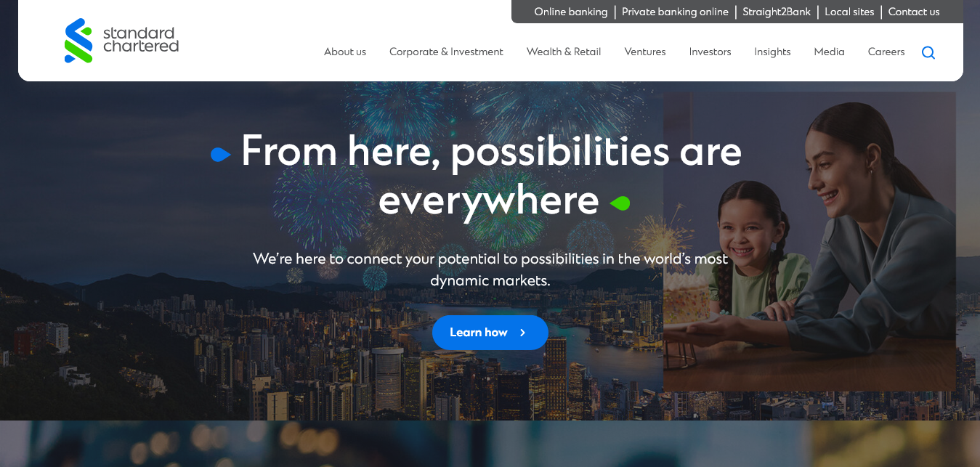Go to the Insights section
980x467 pixels.
(x=772, y=52)
